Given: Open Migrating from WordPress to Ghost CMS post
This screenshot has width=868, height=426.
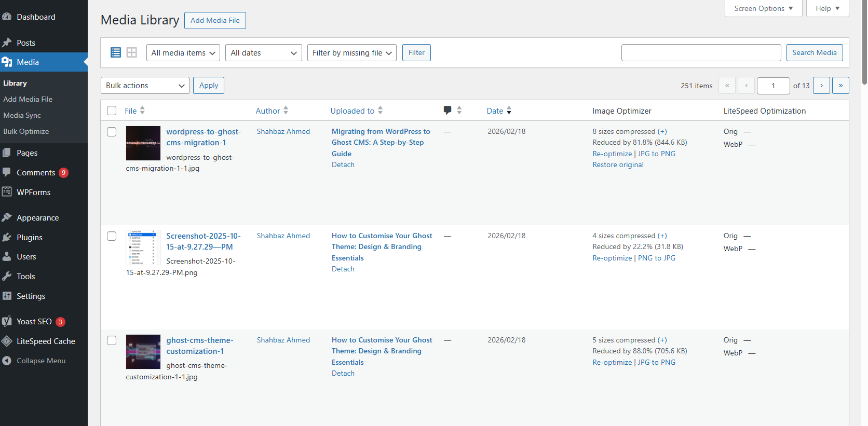Looking at the screenshot, I should tap(381, 143).
